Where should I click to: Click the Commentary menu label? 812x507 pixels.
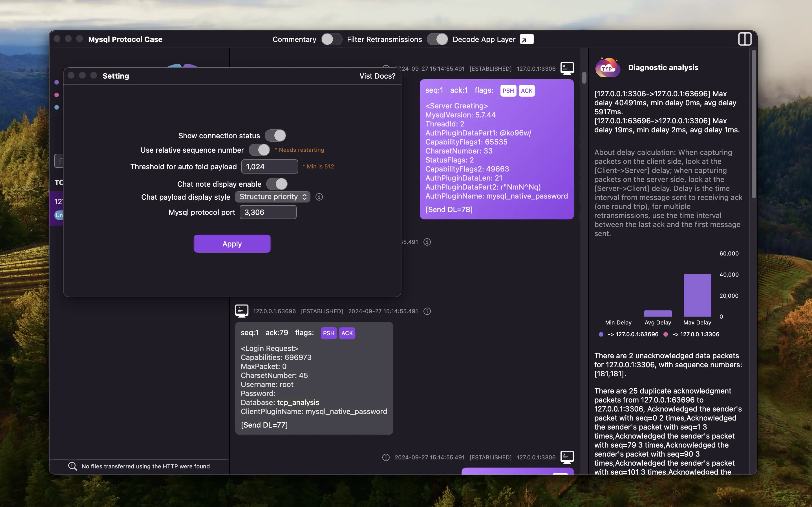click(x=294, y=39)
